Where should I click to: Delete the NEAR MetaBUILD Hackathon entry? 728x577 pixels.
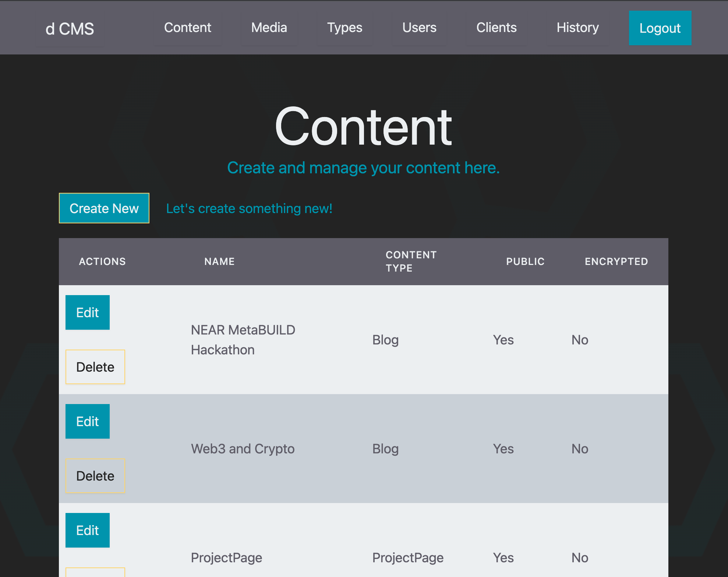tap(95, 367)
